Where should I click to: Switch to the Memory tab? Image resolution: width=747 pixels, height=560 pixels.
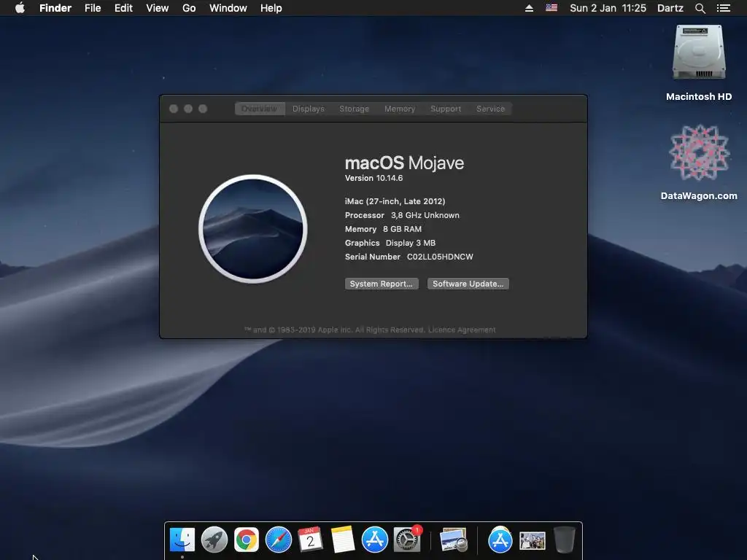[400, 109]
